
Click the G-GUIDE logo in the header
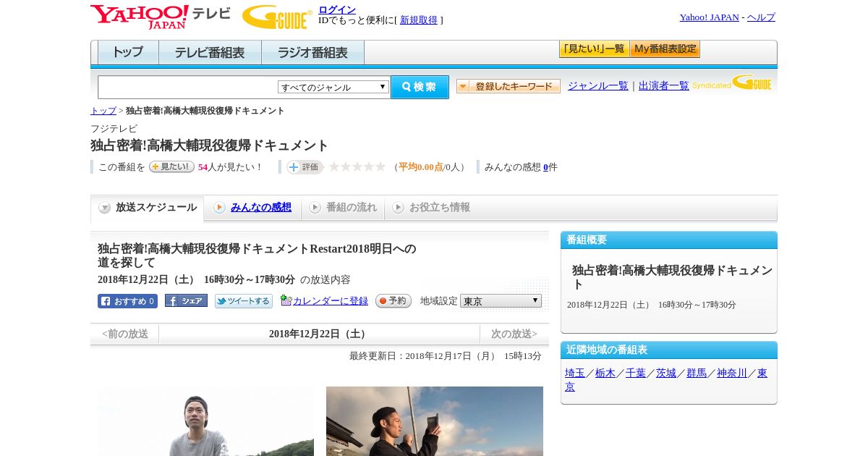277,17
